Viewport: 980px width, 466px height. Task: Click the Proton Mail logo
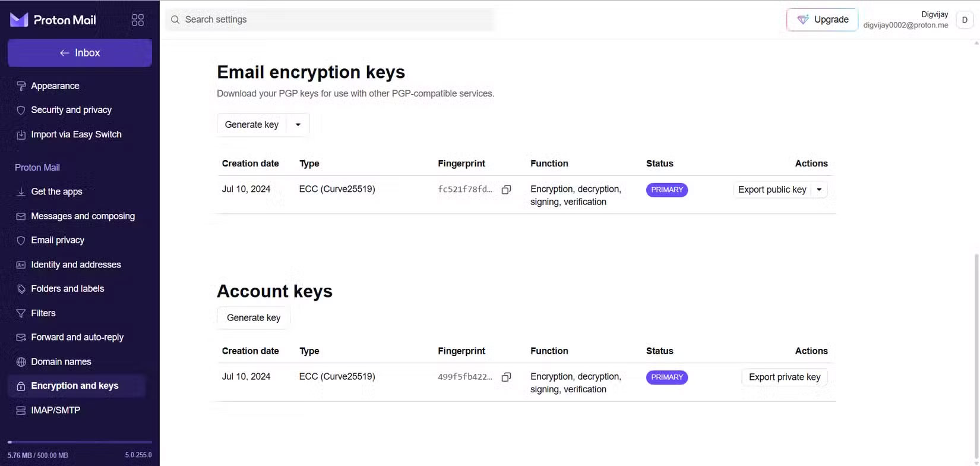click(53, 20)
